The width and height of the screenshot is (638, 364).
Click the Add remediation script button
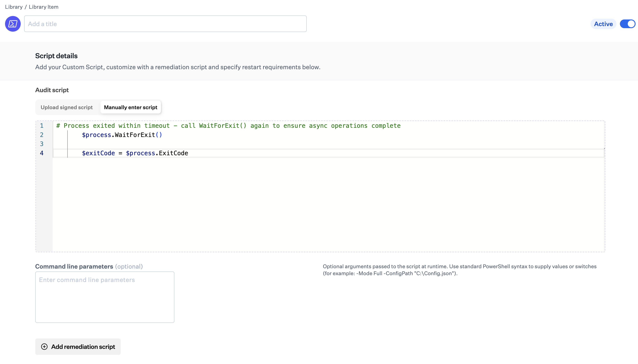(78, 346)
